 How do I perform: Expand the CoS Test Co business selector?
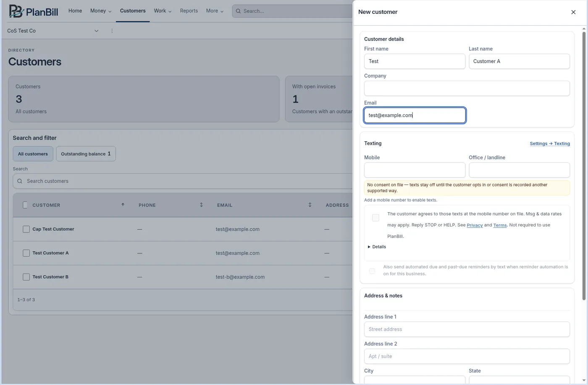click(x=53, y=31)
